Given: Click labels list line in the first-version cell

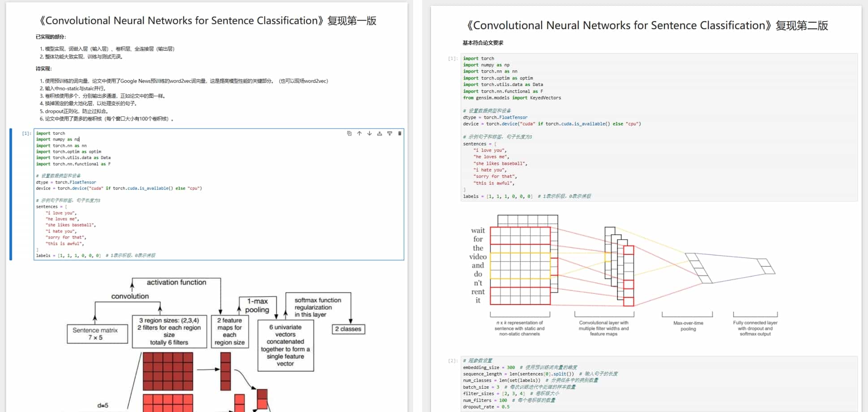Looking at the screenshot, I should pyautogui.click(x=96, y=256).
